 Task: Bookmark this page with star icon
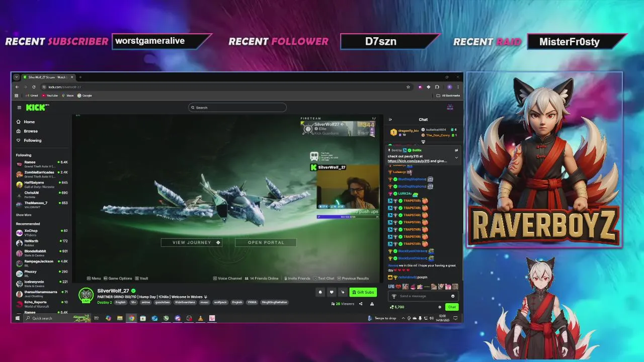(408, 87)
